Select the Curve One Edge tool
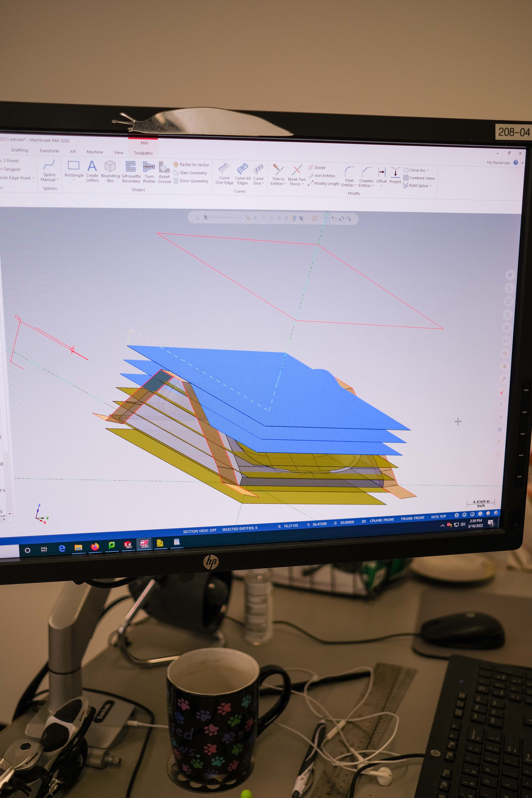Image resolution: width=532 pixels, height=798 pixels. [224, 174]
